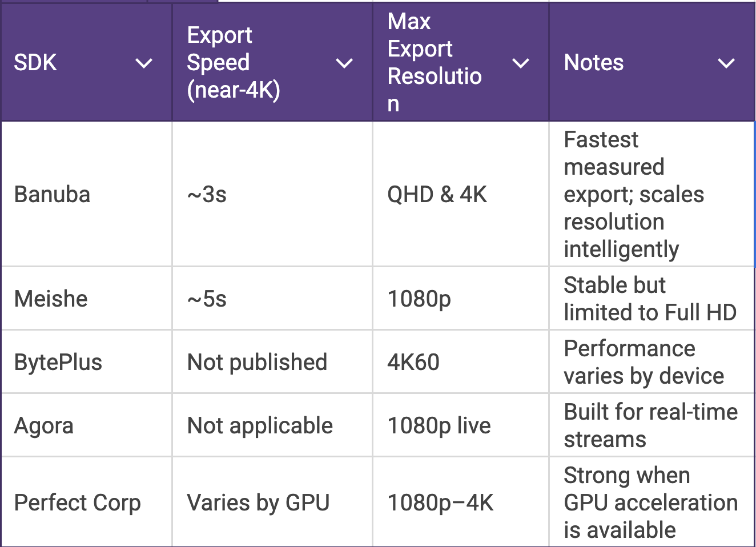
Task: Click the ~5s export speed cell
Action: 207,299
